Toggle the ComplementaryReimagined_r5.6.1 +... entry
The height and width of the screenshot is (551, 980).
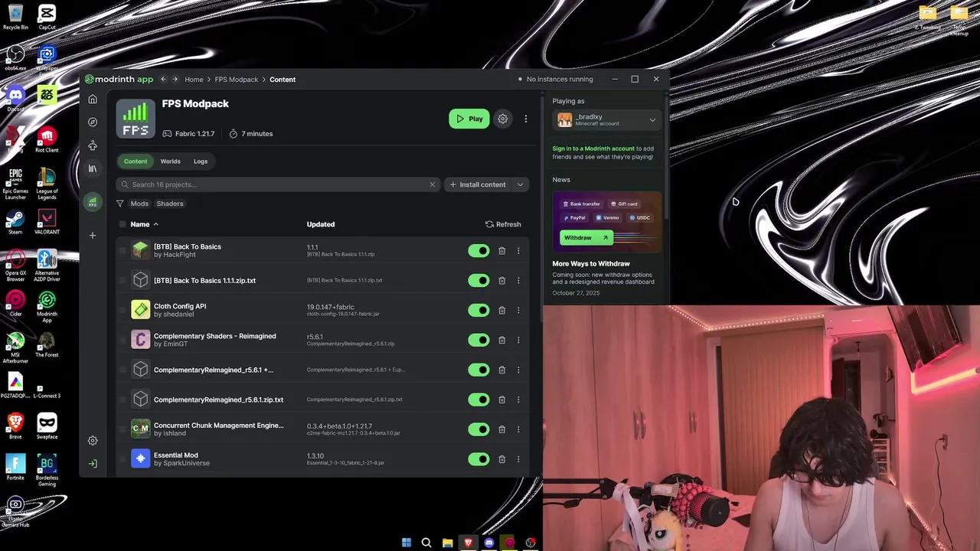pyautogui.click(x=479, y=370)
